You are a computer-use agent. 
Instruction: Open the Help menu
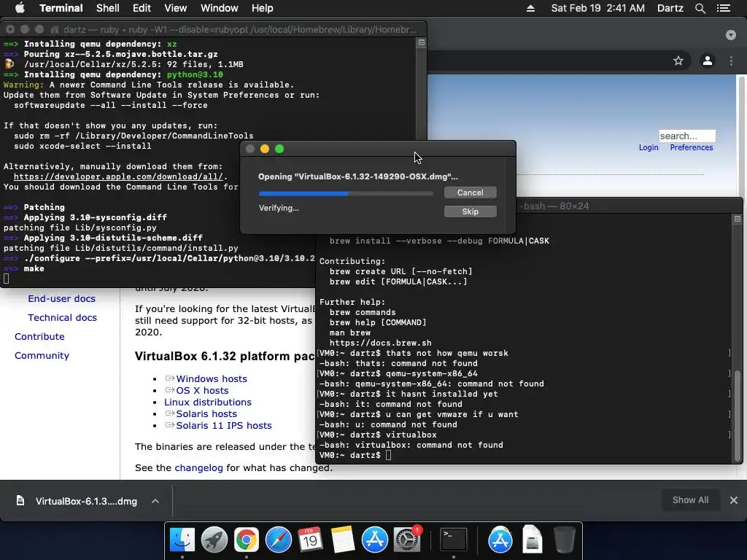coord(262,8)
